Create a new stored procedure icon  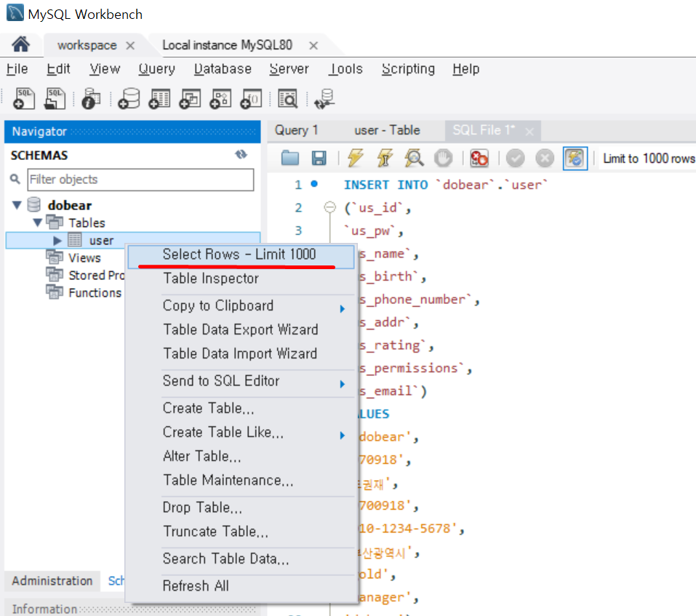tap(220, 98)
